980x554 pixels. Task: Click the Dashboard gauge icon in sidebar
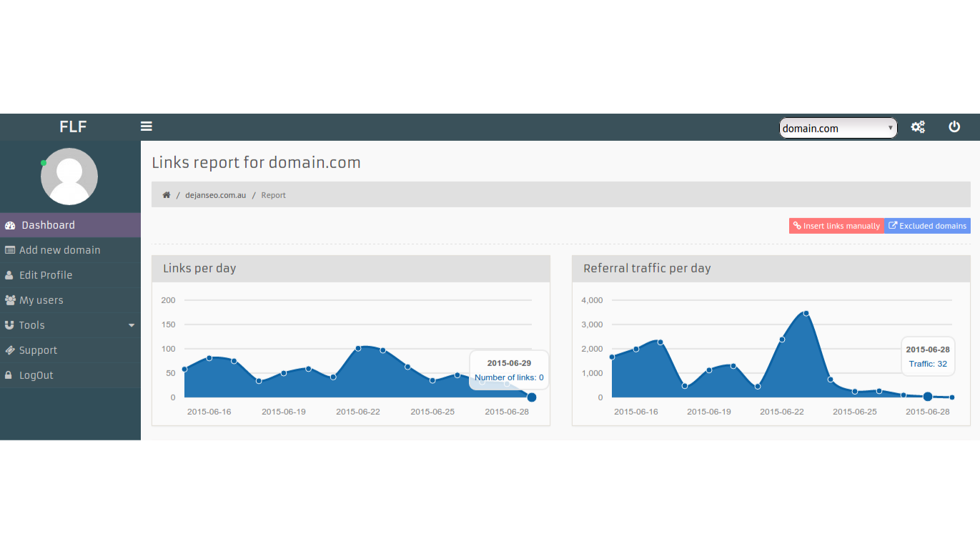[x=10, y=224]
